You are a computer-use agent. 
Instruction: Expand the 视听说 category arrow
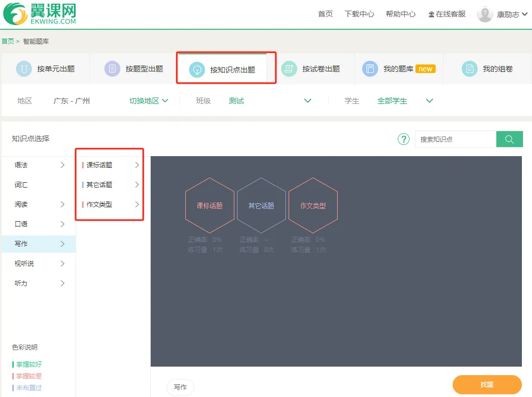[62, 264]
